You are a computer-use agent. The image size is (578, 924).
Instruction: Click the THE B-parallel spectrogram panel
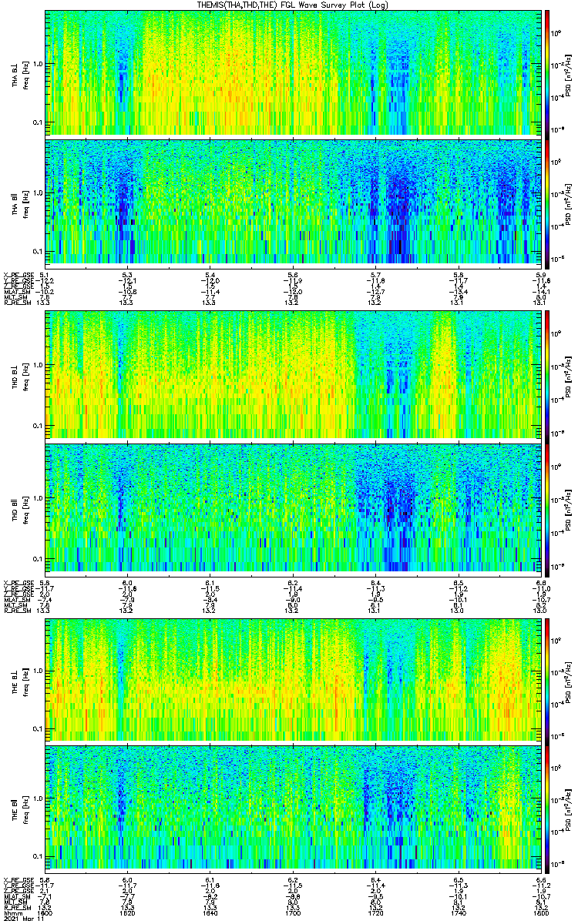coord(293,807)
